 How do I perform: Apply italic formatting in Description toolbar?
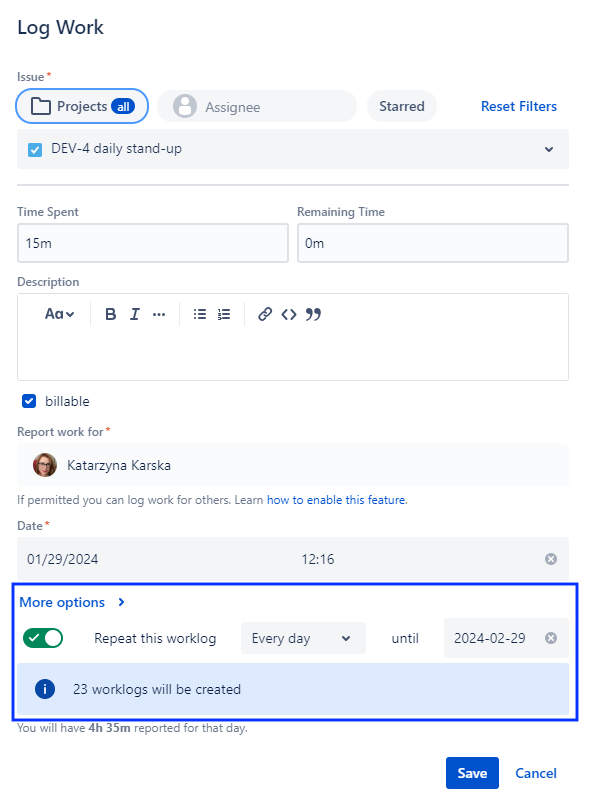135,314
